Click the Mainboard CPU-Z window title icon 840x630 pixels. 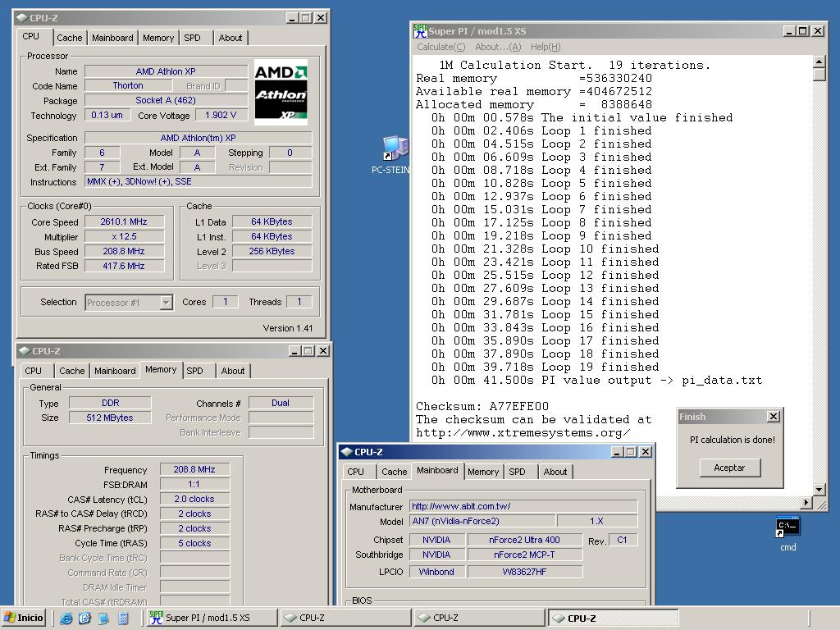(x=347, y=452)
